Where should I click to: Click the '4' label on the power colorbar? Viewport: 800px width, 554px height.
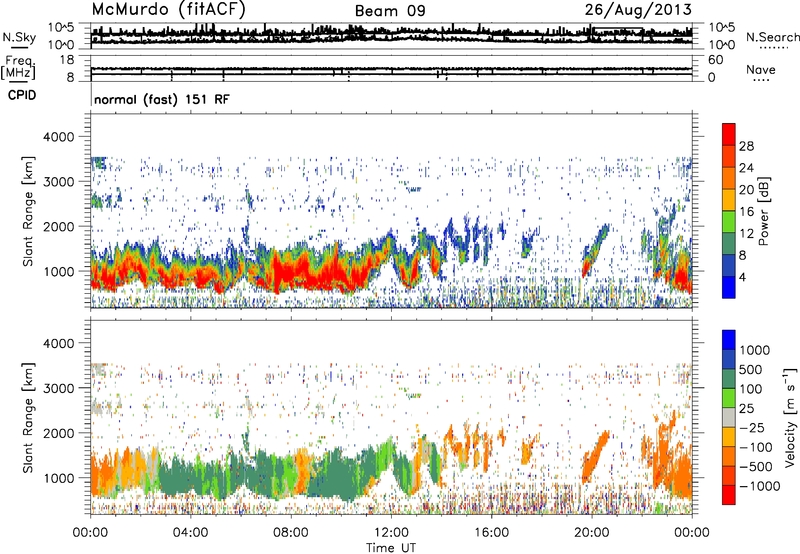[743, 277]
